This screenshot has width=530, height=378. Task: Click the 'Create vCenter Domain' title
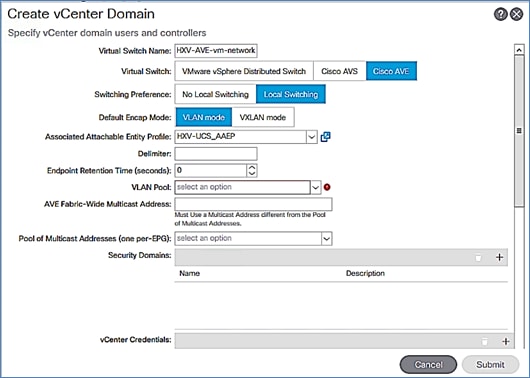click(x=81, y=14)
